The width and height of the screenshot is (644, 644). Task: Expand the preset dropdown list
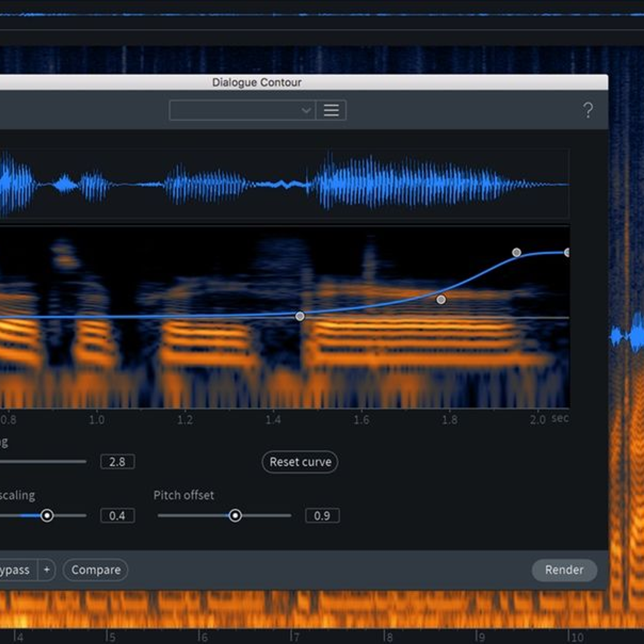(242, 110)
